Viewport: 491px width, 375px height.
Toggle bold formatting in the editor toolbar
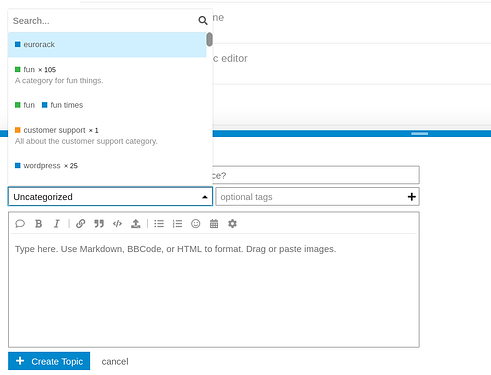coord(39,224)
